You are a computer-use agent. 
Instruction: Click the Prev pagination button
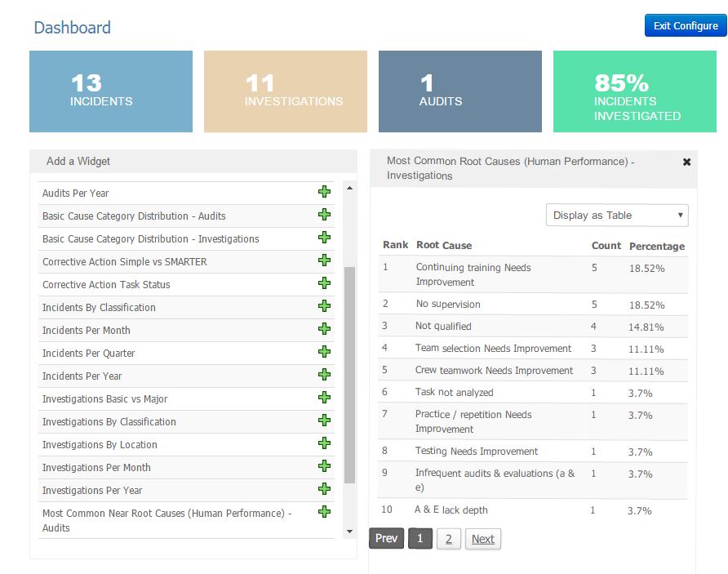[386, 539]
